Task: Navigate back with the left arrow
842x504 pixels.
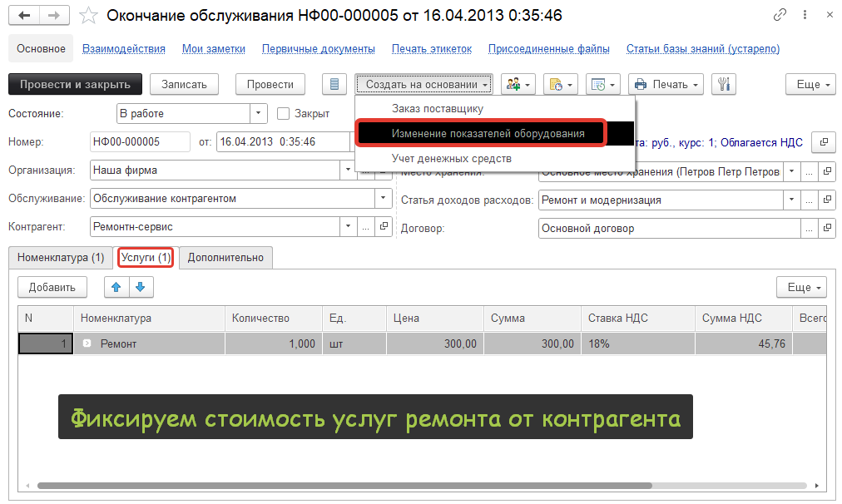Action: point(26,16)
